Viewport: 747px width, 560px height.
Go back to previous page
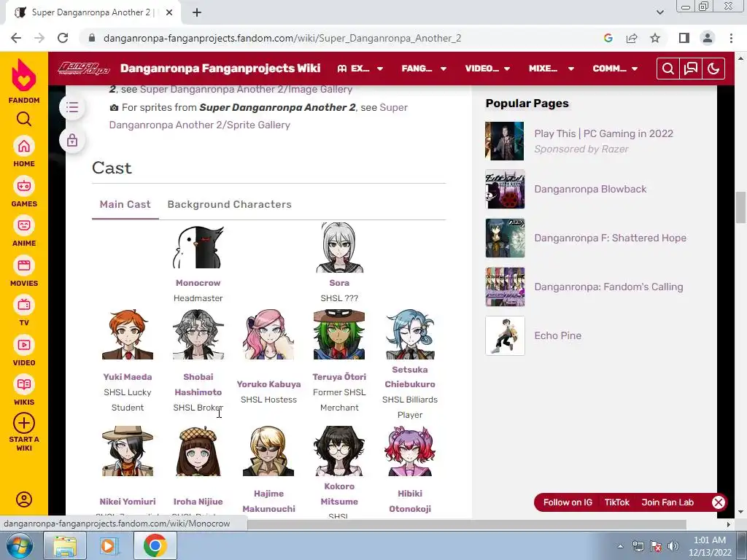(16, 38)
